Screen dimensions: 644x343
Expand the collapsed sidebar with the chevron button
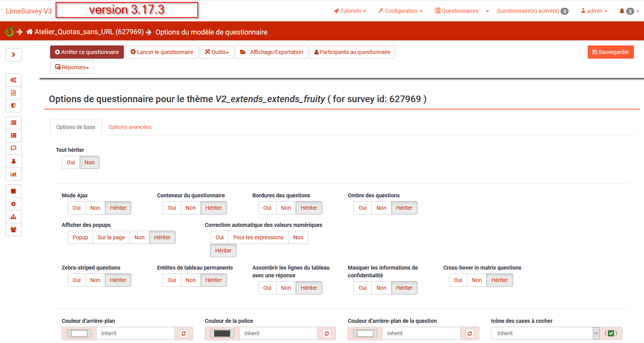pos(14,55)
